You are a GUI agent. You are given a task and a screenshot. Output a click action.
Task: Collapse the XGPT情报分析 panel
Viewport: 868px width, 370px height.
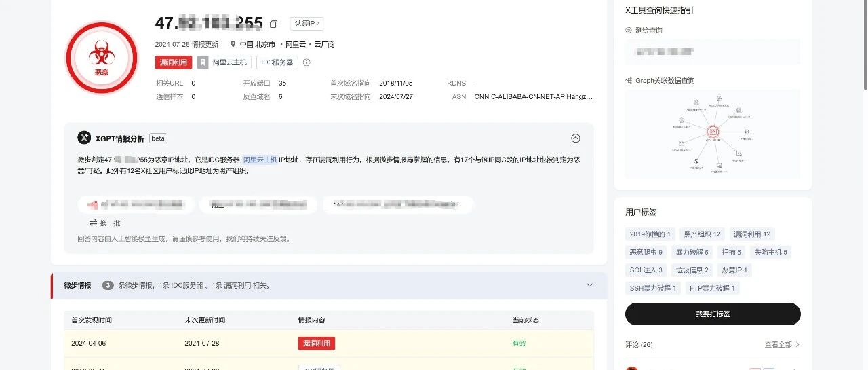(576, 138)
